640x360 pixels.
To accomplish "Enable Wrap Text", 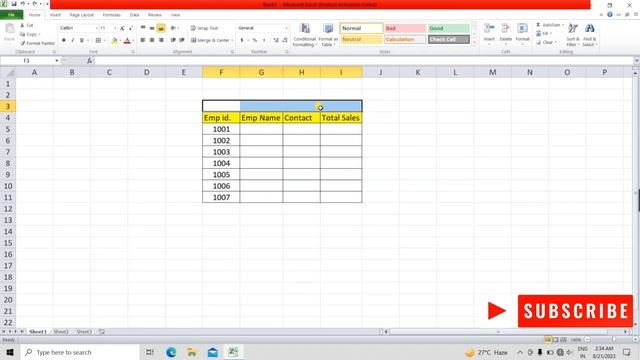I will tap(205, 28).
